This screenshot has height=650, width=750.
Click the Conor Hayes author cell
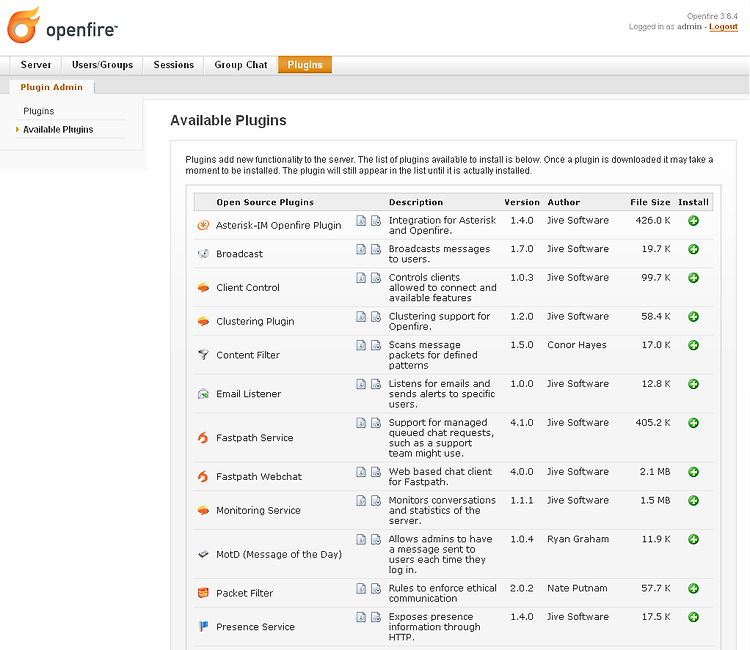577,345
